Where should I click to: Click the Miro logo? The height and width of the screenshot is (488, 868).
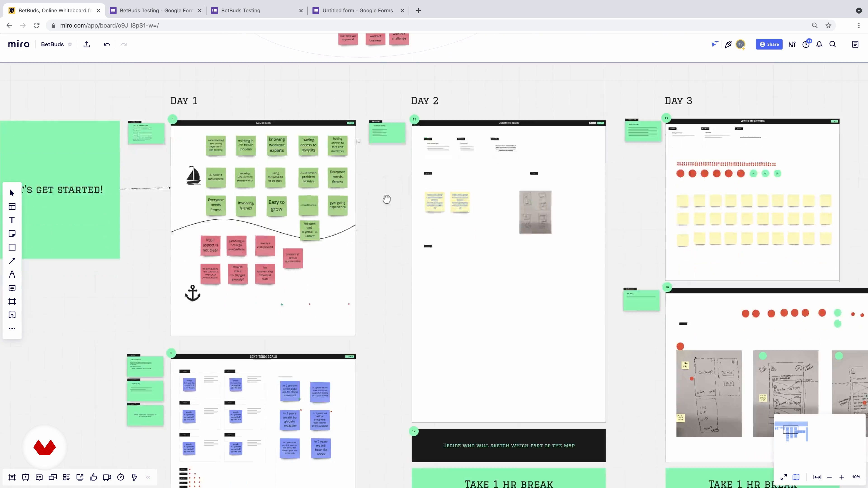pyautogui.click(x=19, y=44)
